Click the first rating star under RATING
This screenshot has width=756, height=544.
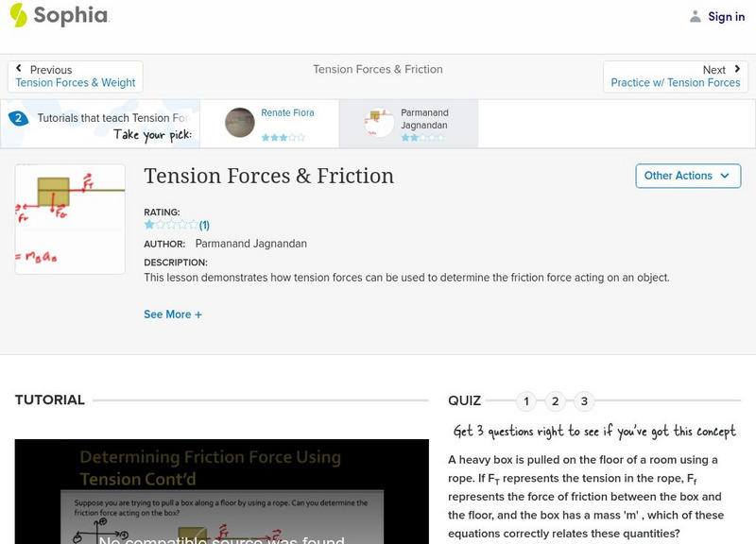147,225
